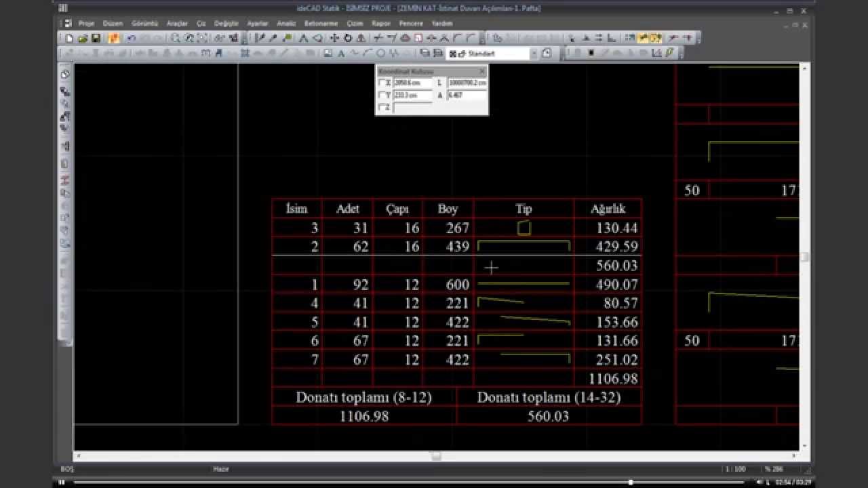Click the vertical scrollbar up arrow

pos(805,68)
